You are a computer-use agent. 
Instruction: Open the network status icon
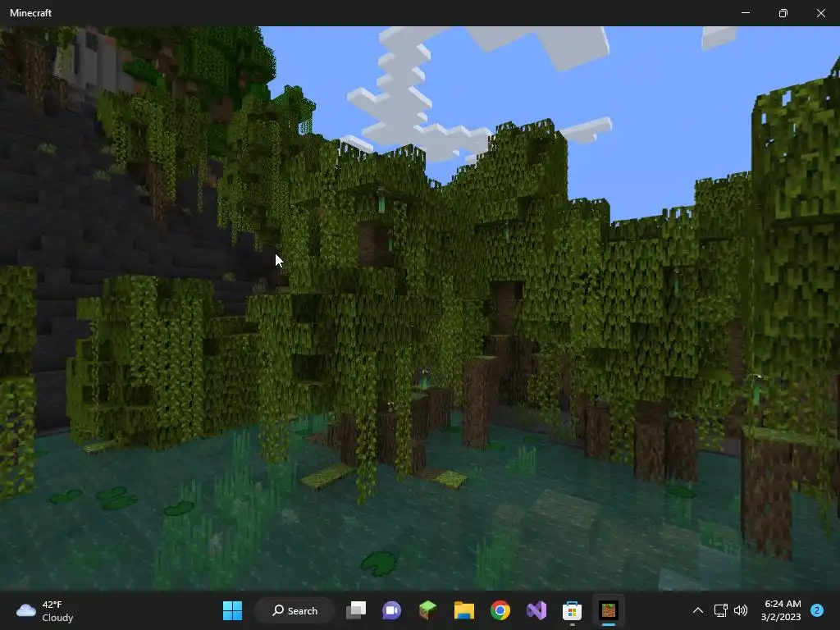(721, 610)
